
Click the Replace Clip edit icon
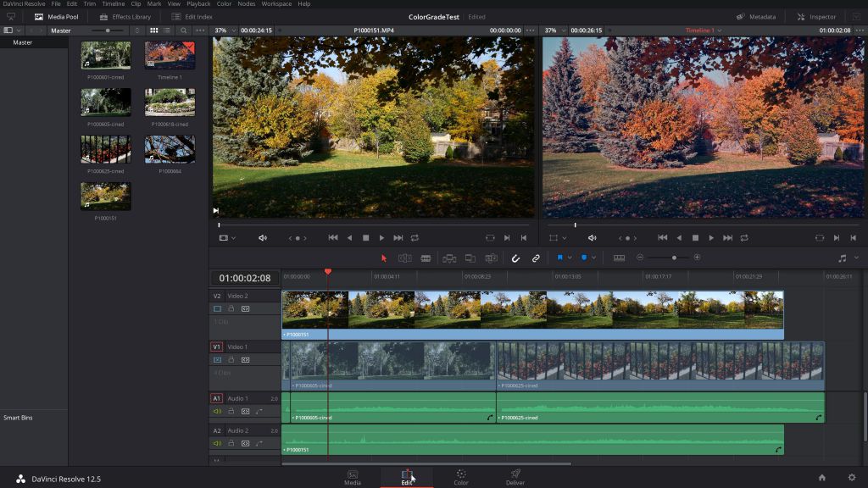[x=491, y=258]
